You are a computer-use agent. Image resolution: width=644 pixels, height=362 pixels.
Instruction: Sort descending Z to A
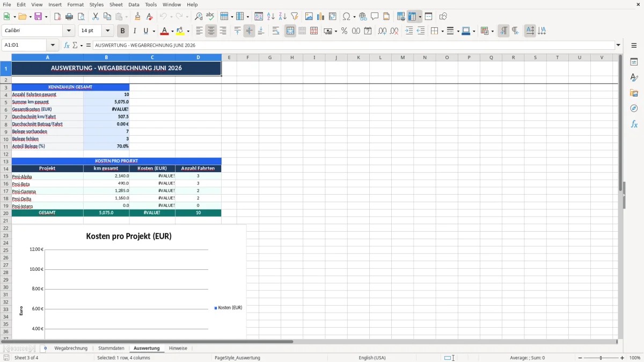pyautogui.click(x=282, y=17)
